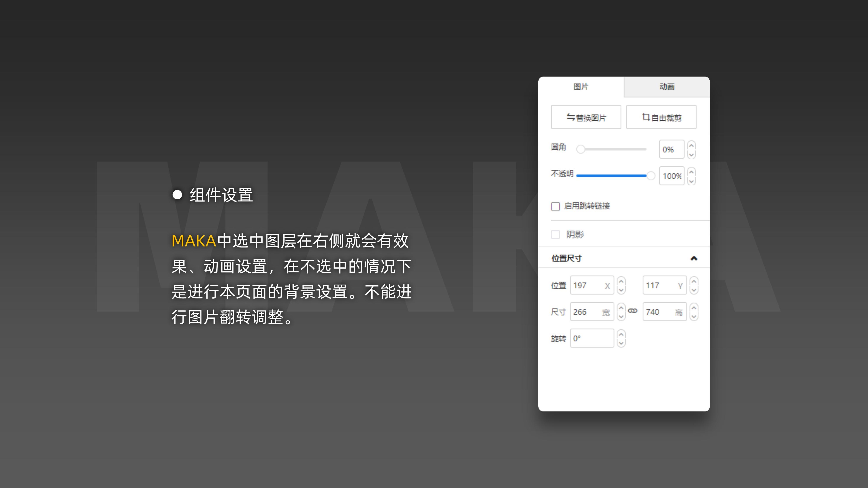868x488 pixels.
Task: Click the 替换图片 button
Action: point(586,117)
